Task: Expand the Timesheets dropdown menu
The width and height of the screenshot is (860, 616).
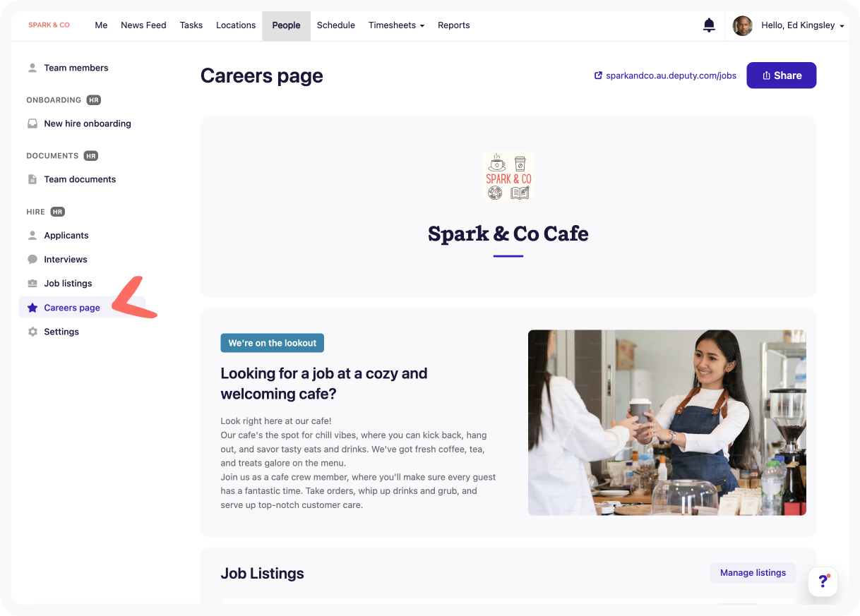Action: (396, 25)
